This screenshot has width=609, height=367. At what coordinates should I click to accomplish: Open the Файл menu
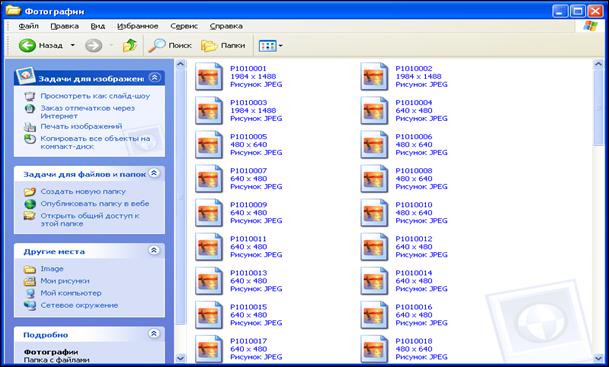coord(28,26)
